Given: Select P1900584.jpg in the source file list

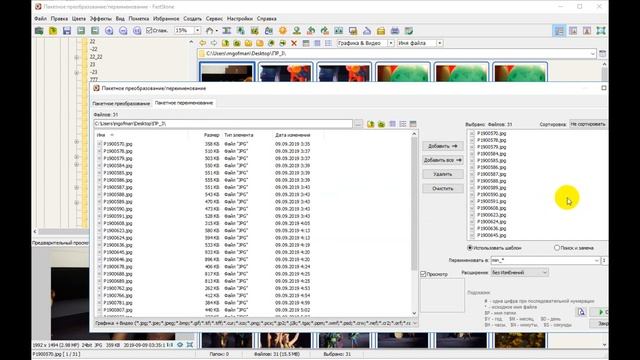Looking at the screenshot, I should [x=118, y=166].
